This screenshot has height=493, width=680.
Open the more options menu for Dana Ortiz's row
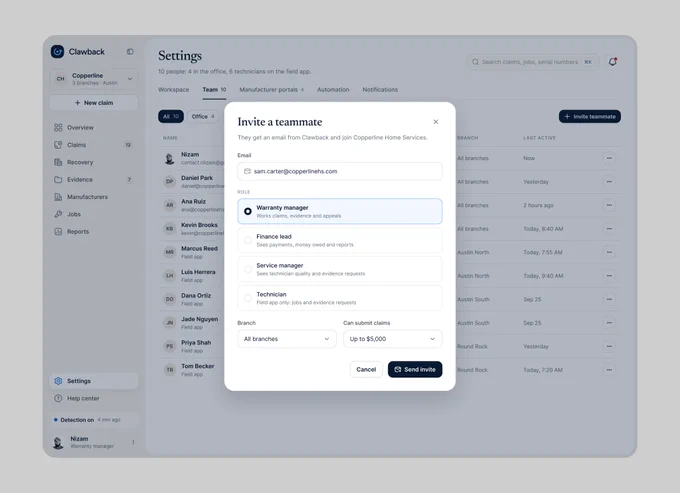(x=609, y=299)
